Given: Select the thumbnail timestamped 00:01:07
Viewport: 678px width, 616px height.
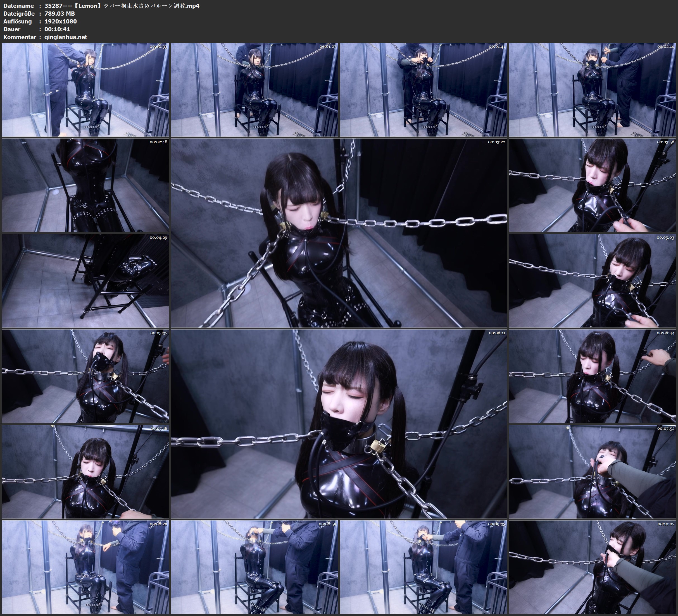Looking at the screenshot, I should click(254, 89).
